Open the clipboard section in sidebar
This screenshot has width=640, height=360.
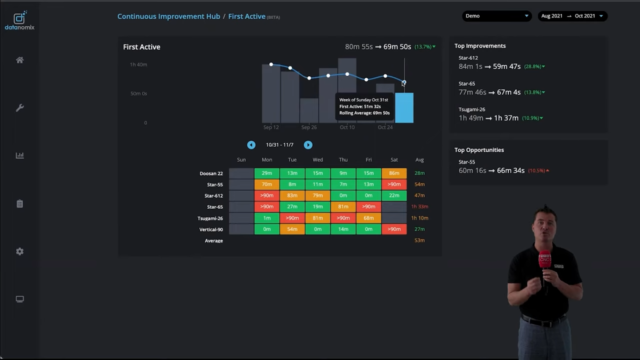tap(20, 204)
